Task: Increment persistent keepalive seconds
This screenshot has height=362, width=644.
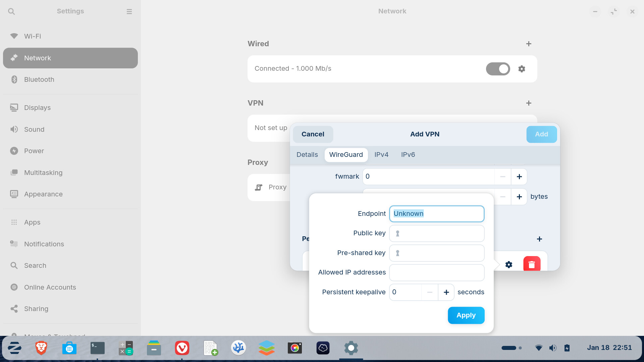Action: pos(446,292)
